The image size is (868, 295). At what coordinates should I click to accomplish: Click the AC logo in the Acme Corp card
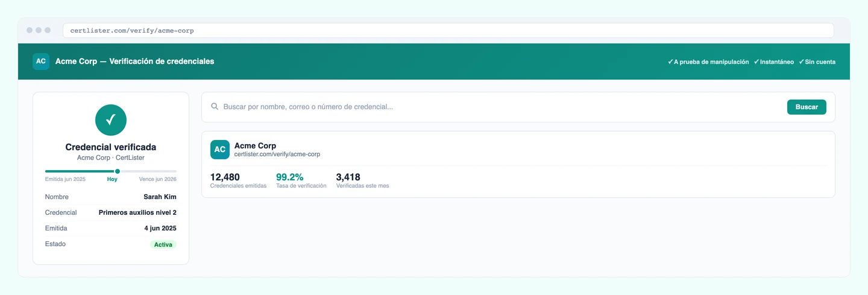click(x=220, y=150)
